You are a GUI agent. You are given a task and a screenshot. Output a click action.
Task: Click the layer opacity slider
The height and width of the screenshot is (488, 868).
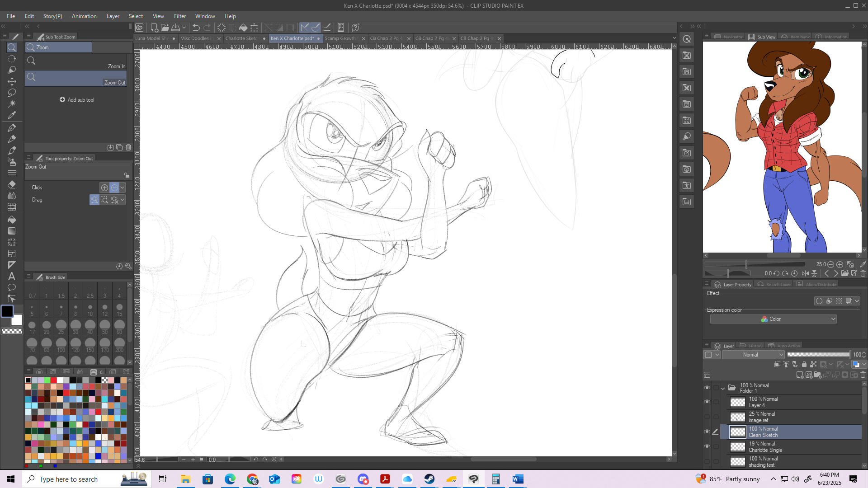818,355
